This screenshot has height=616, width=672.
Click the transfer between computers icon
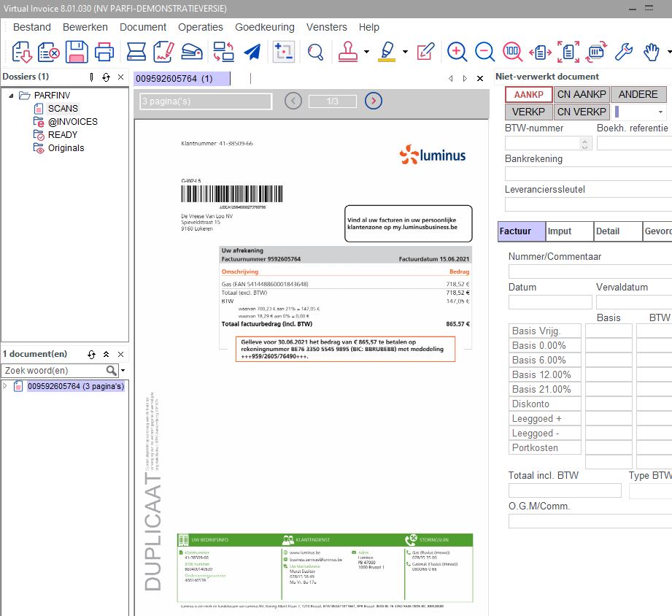pyautogui.click(x=223, y=52)
